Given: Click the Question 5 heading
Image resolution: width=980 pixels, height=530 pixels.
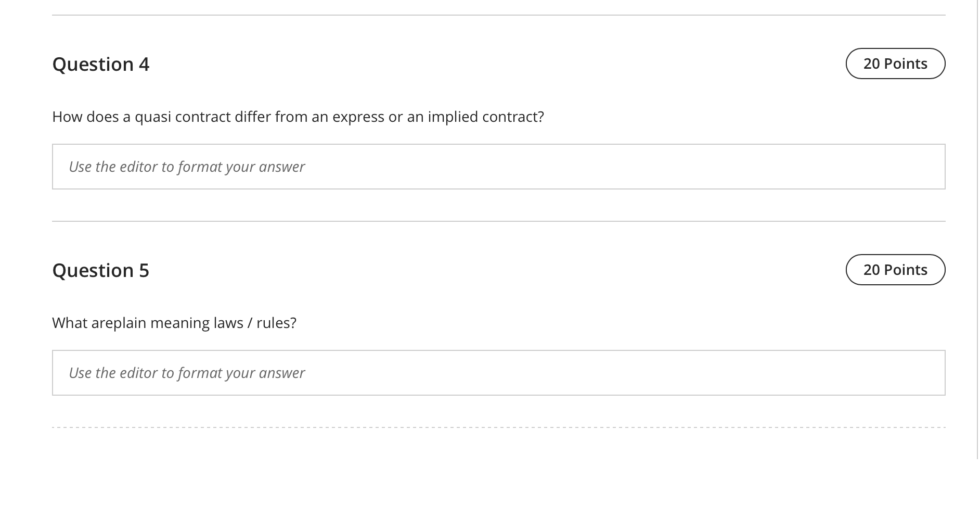Looking at the screenshot, I should click(101, 270).
